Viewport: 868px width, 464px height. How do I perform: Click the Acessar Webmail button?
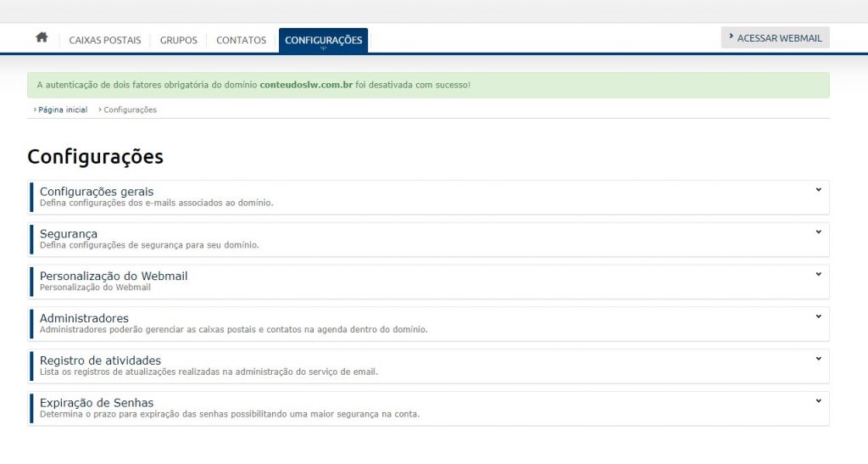click(775, 37)
